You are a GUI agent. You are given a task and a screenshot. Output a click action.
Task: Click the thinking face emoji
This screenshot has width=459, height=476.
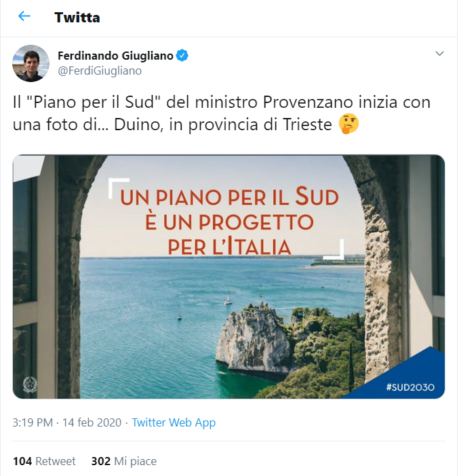(x=348, y=124)
